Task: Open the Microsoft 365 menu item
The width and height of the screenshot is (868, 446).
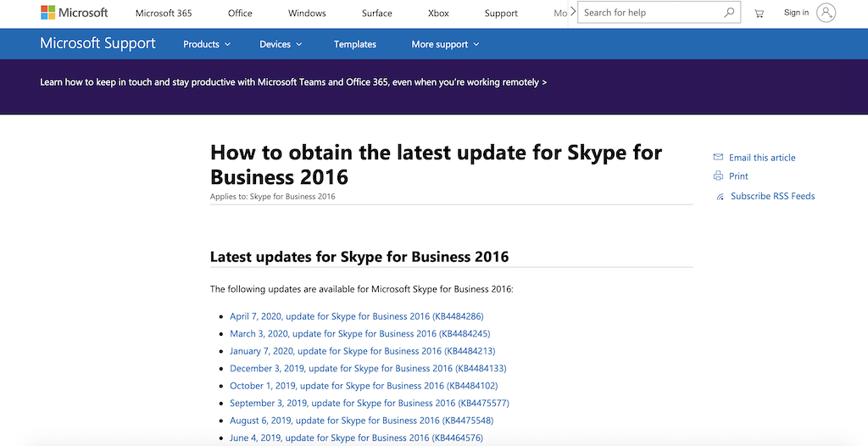Action: (x=164, y=14)
